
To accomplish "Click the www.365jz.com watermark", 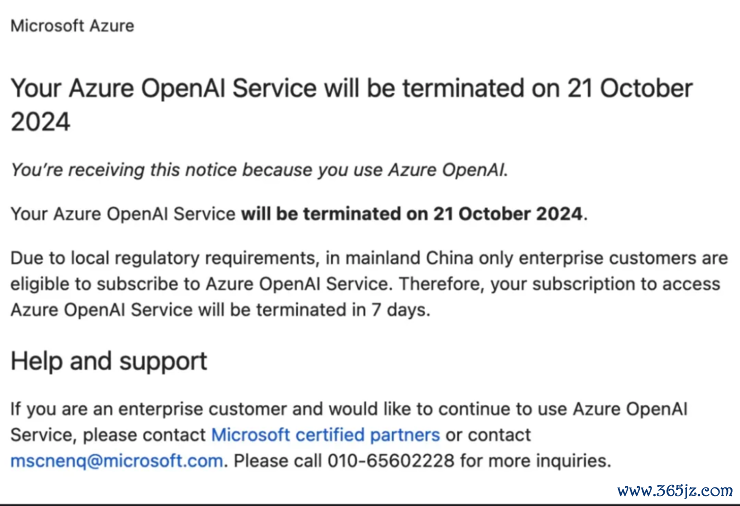I will click(675, 491).
